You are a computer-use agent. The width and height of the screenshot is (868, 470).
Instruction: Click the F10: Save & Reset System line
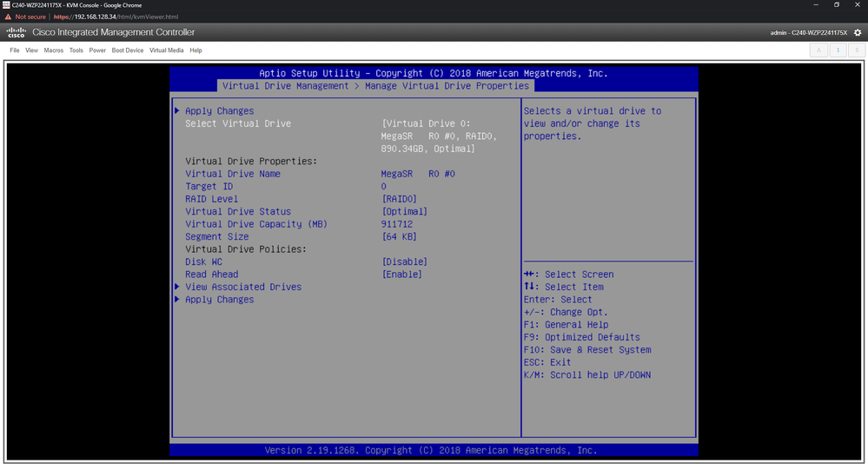(586, 350)
